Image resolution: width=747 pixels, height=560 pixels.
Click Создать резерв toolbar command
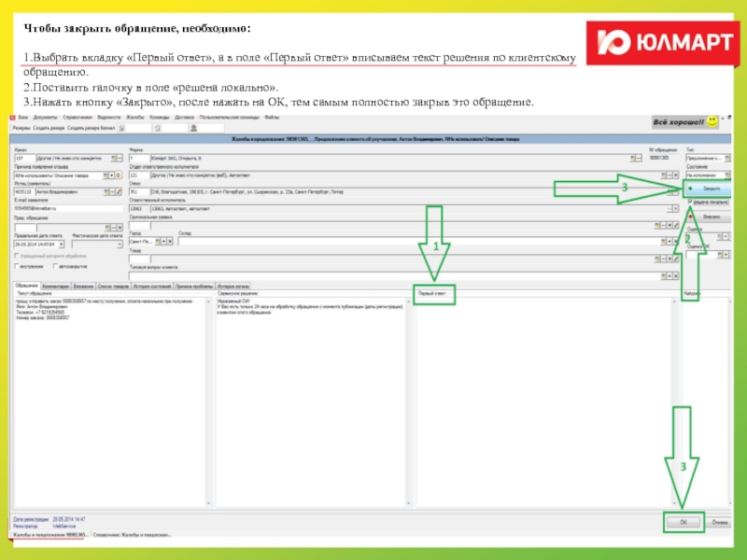click(49, 128)
